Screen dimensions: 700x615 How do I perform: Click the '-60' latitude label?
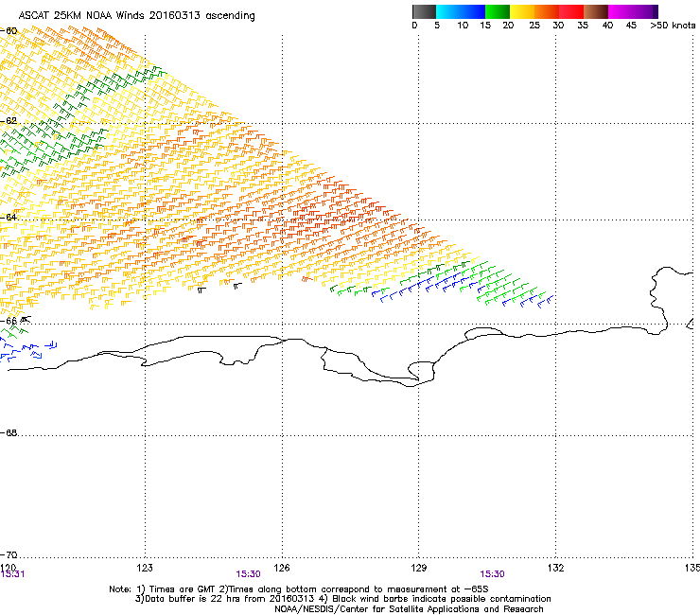coord(9,31)
